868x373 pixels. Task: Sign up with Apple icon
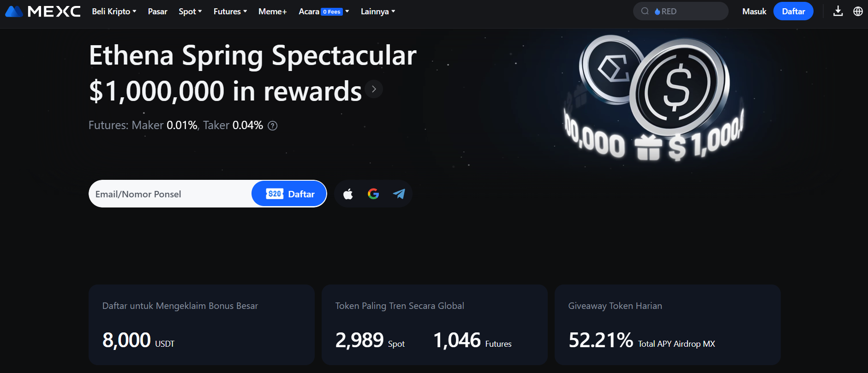(348, 194)
